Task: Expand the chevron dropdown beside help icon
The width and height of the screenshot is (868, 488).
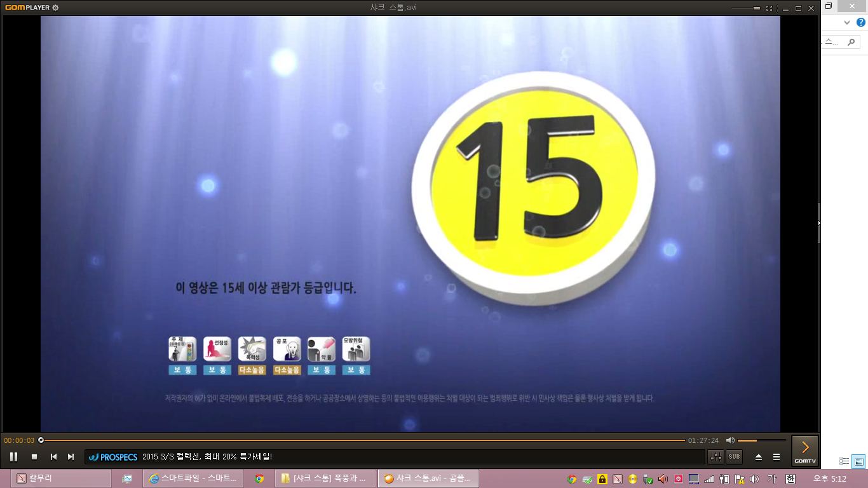Action: click(x=846, y=22)
